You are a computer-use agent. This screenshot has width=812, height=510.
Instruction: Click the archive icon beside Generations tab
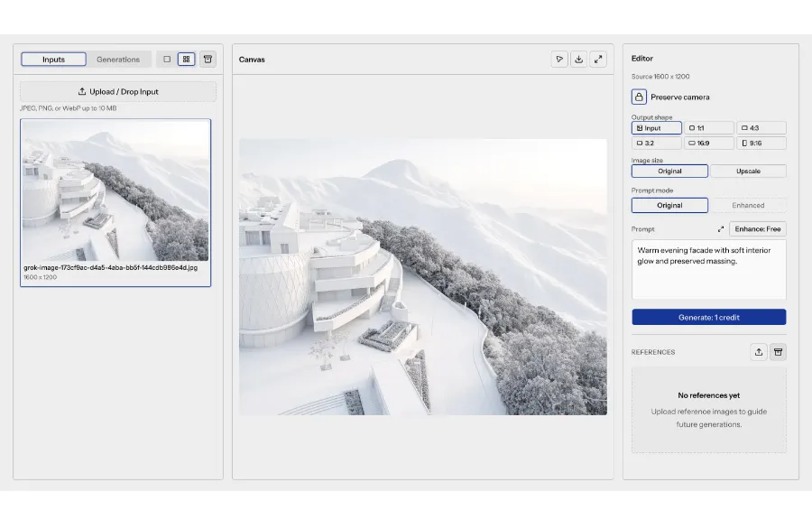click(208, 59)
